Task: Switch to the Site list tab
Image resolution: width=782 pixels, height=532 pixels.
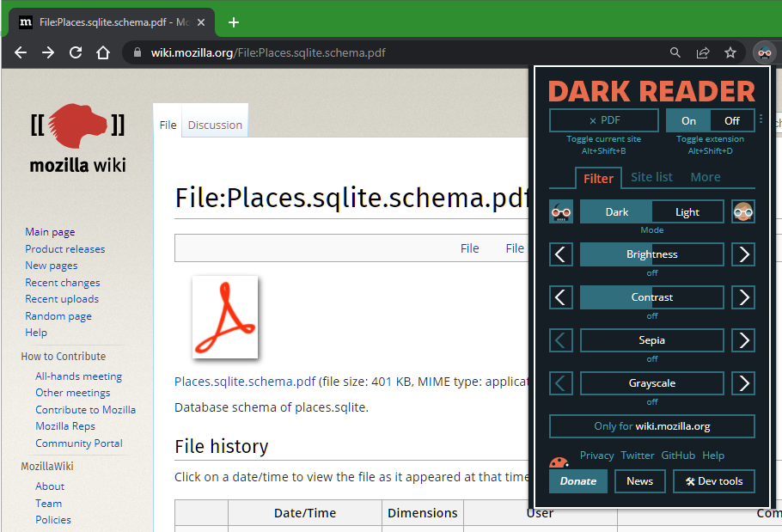Action: (x=651, y=177)
